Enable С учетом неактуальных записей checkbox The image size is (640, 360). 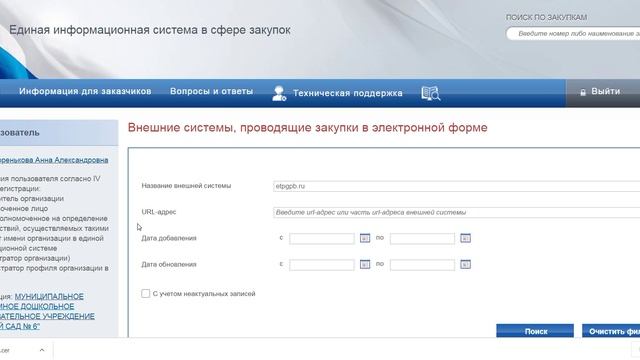point(146,293)
